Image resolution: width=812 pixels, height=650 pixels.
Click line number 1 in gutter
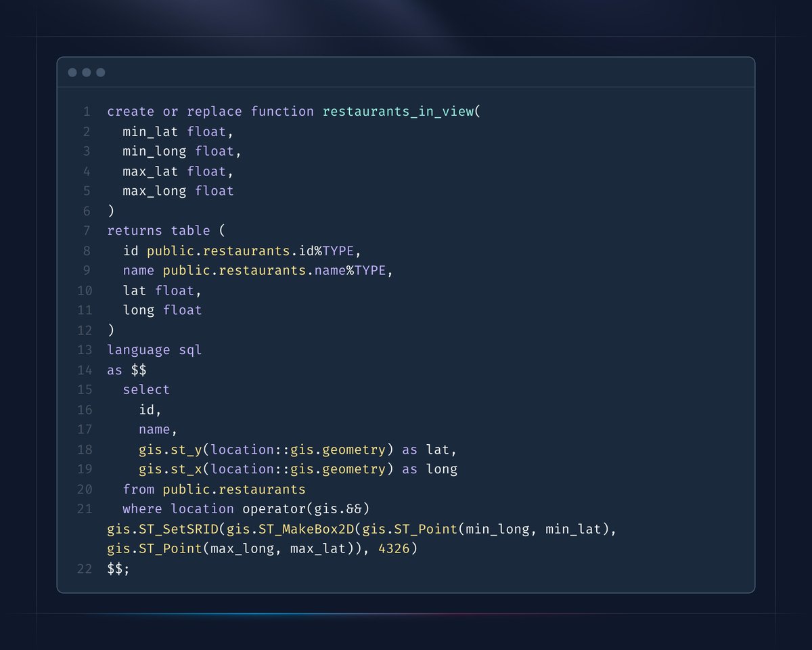[87, 112]
